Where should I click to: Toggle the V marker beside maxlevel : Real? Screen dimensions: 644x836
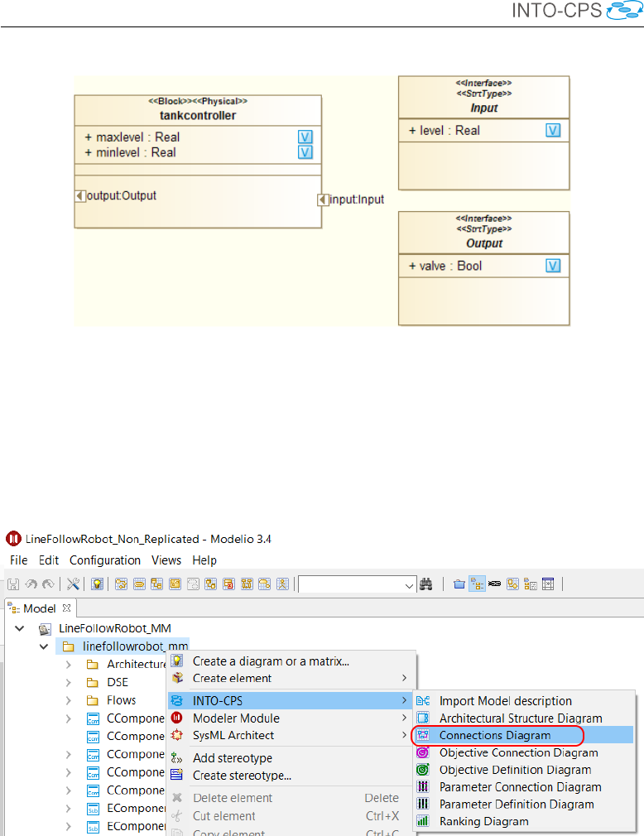305,137
